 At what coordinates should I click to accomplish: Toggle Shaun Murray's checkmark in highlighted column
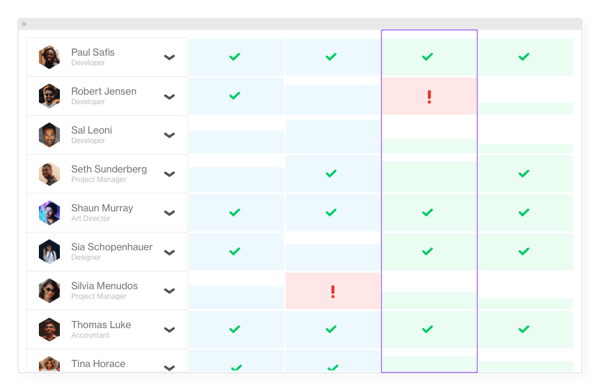click(427, 212)
